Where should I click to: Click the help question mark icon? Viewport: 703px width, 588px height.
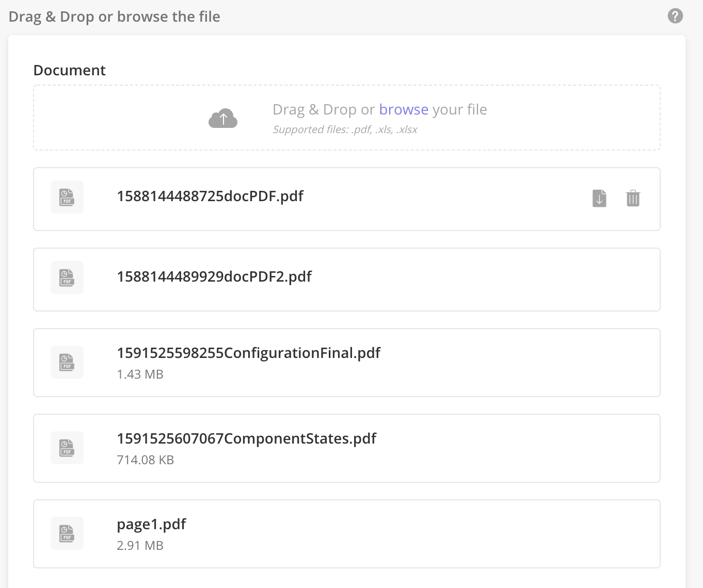click(675, 16)
